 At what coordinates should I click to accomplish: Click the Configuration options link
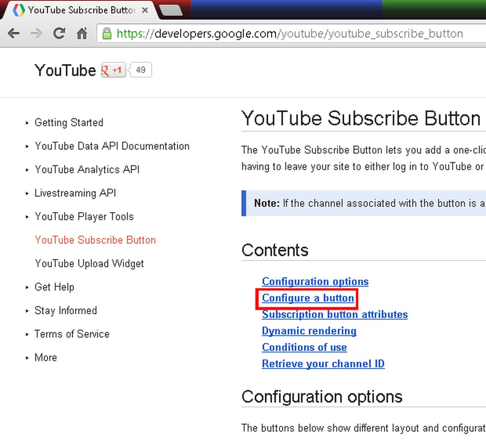click(315, 281)
